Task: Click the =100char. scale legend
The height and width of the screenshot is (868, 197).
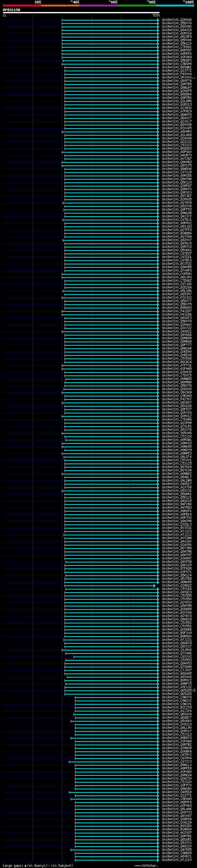Action: tap(147, 866)
